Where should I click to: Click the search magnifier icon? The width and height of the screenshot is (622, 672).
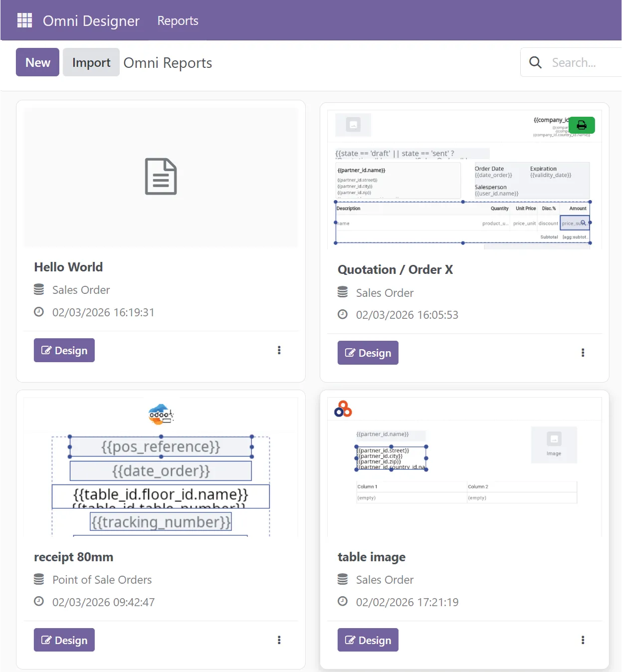click(x=535, y=62)
